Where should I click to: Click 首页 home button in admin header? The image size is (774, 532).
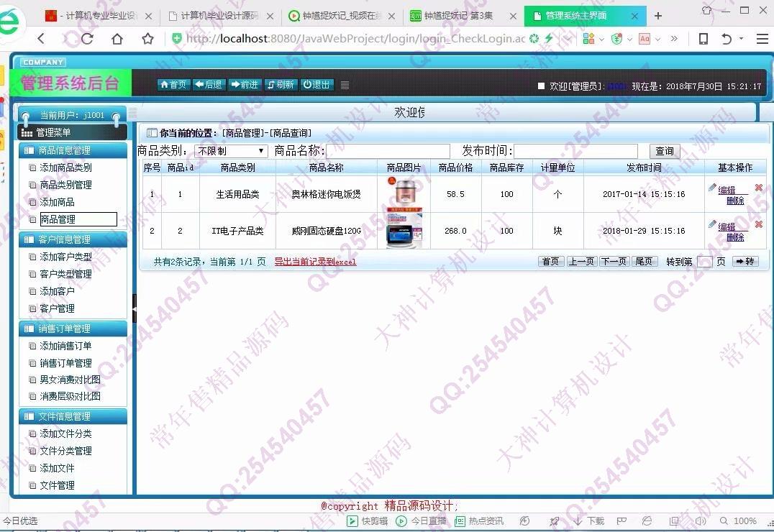173,84
